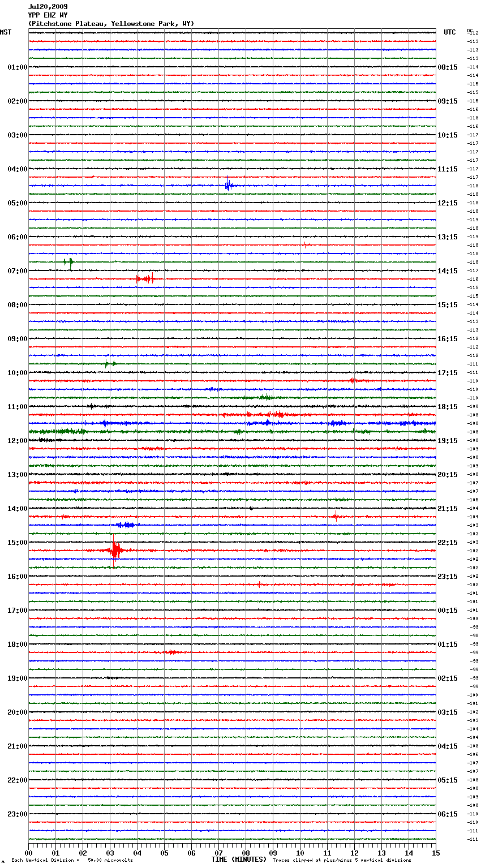Select the 19:00 MST time label
Image resolution: width=481 pixels, height=868 pixels.
(17, 678)
